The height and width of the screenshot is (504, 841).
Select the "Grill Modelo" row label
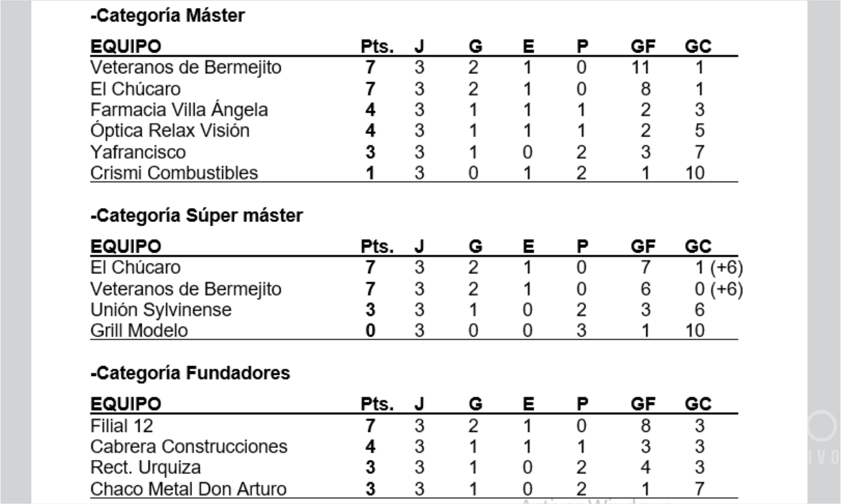(138, 331)
